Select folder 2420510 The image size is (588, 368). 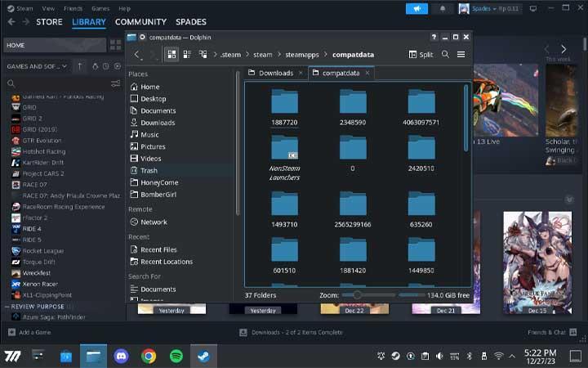pyautogui.click(x=421, y=153)
